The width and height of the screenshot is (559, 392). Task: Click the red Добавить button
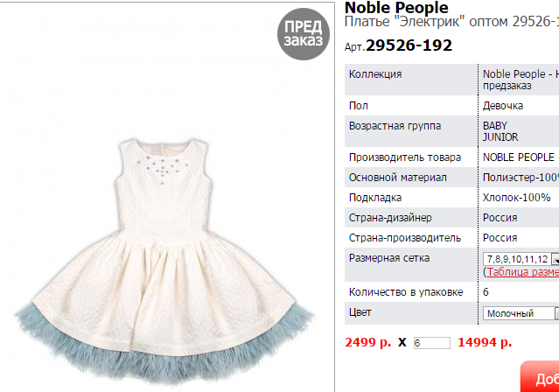point(540,376)
